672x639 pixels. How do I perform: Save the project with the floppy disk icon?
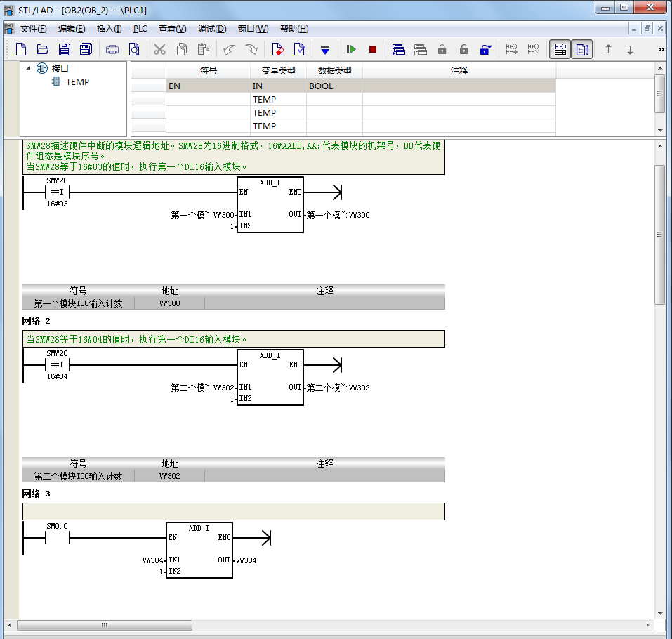pos(65,49)
